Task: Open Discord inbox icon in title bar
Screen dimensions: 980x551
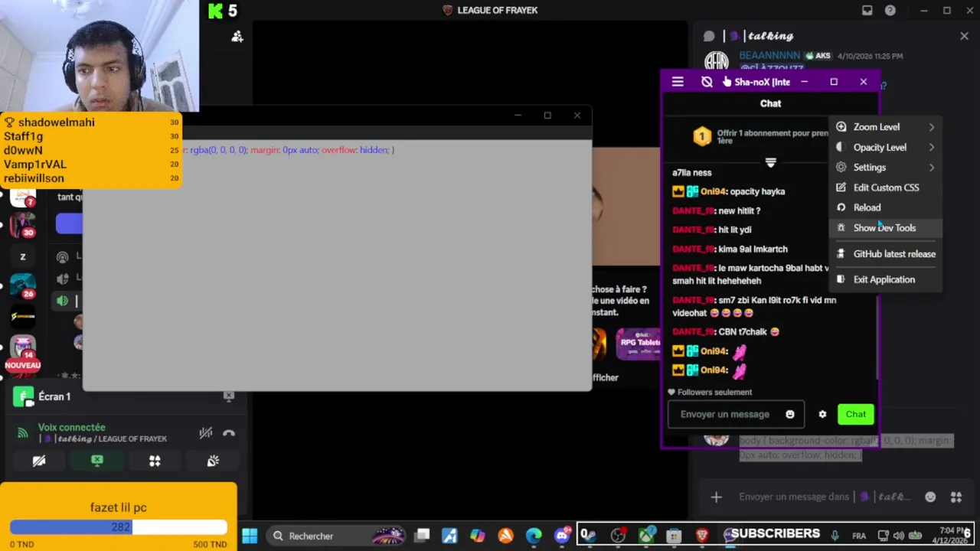Action: coord(867,10)
